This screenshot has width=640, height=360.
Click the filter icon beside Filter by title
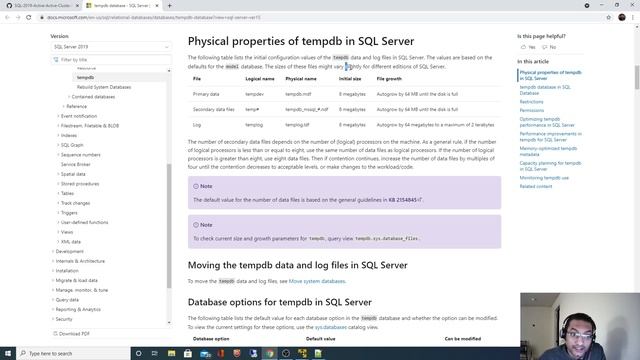[56, 60]
